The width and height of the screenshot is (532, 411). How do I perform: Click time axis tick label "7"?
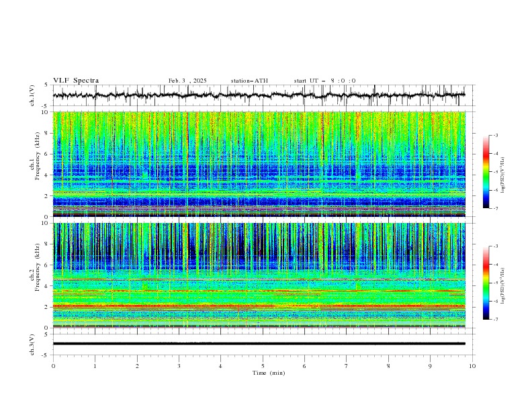(347, 366)
